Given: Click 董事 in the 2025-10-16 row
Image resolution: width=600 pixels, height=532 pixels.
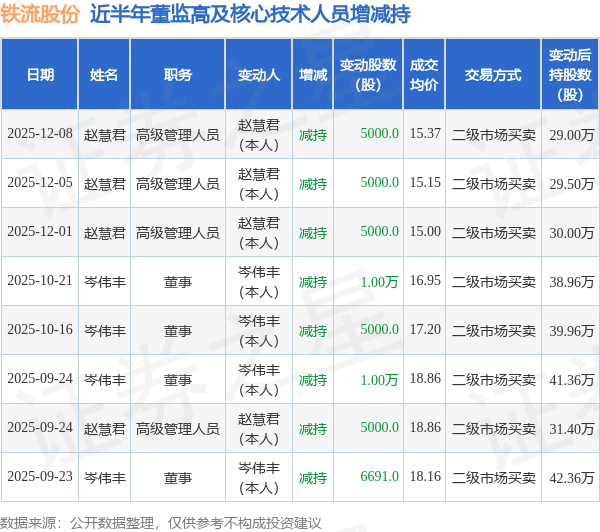Looking at the screenshot, I should coord(178,331).
